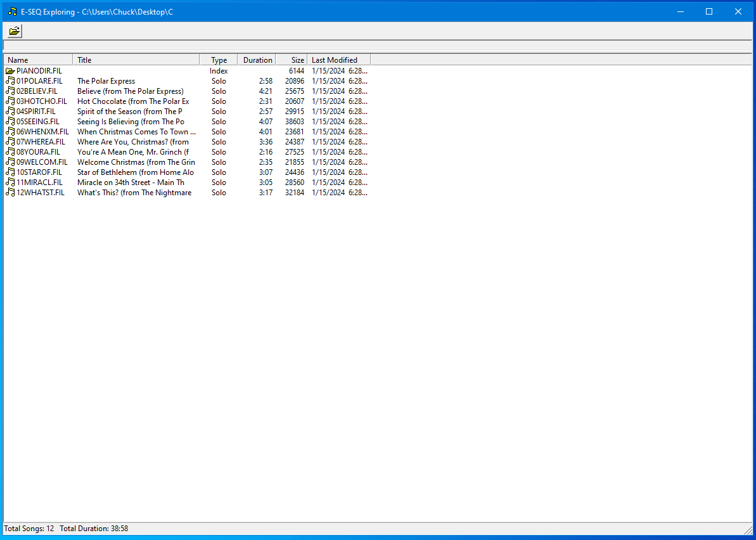
Task: Click the 'Index' type of PIANODIR.FIL
Action: coord(219,71)
